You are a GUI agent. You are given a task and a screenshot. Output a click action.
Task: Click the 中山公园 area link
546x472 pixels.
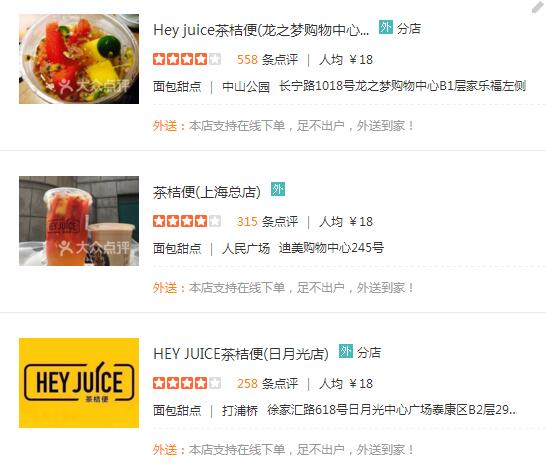(x=246, y=86)
